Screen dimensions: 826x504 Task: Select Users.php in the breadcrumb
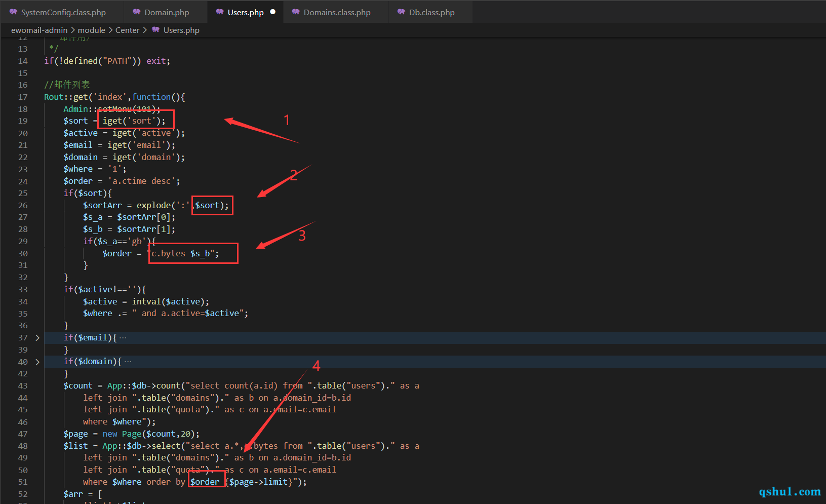point(181,30)
